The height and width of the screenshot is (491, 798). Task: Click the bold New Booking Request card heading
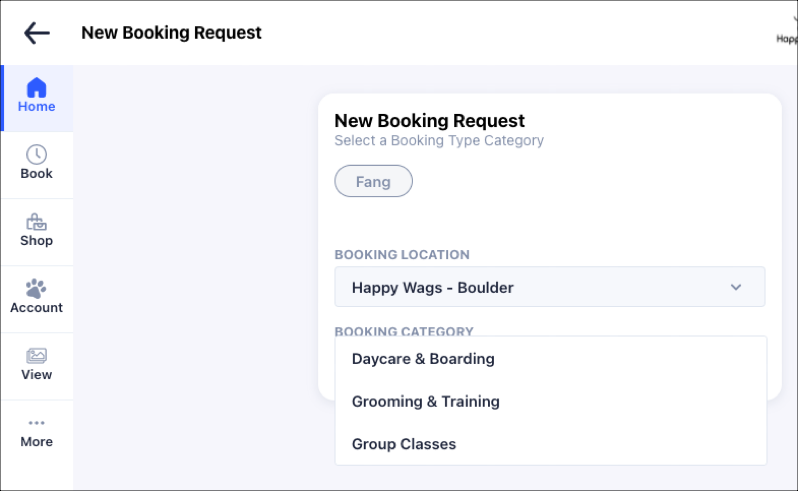point(429,121)
